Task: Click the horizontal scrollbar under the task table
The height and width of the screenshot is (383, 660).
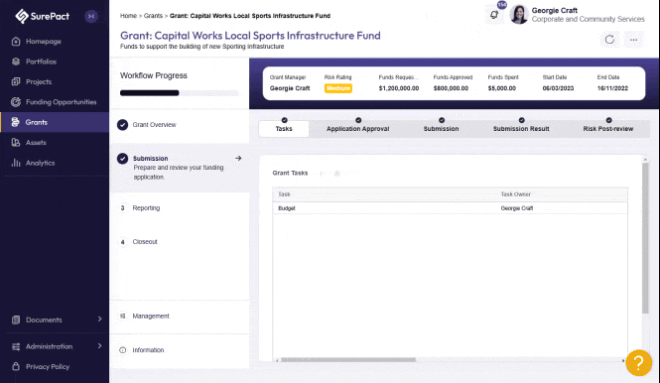Action: (348, 360)
